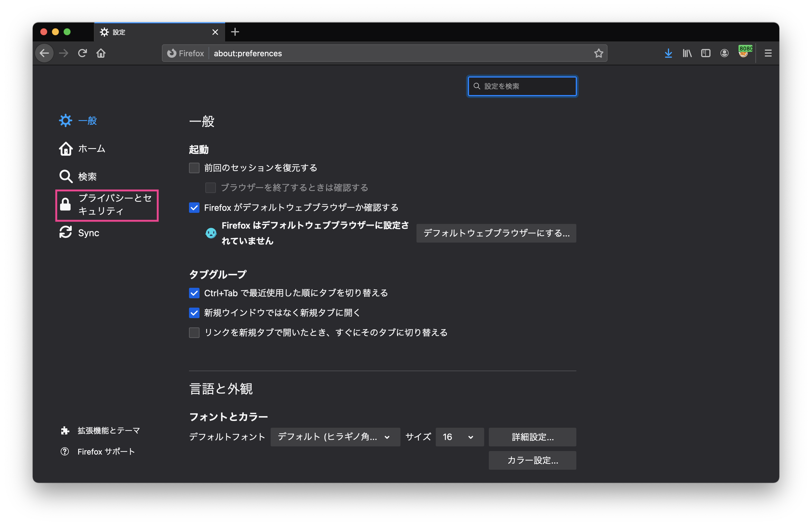The image size is (812, 526).
Task: Click the タブグループ heading
Action: (x=218, y=274)
